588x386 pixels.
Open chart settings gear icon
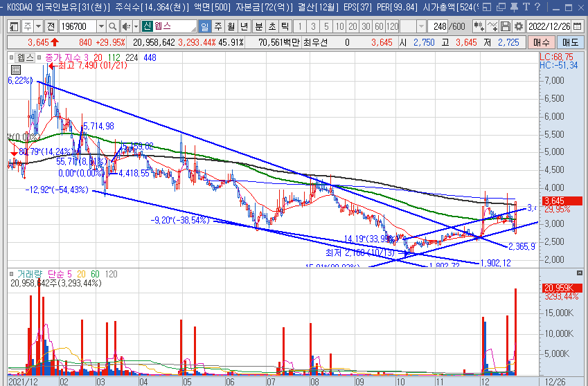pos(519,26)
